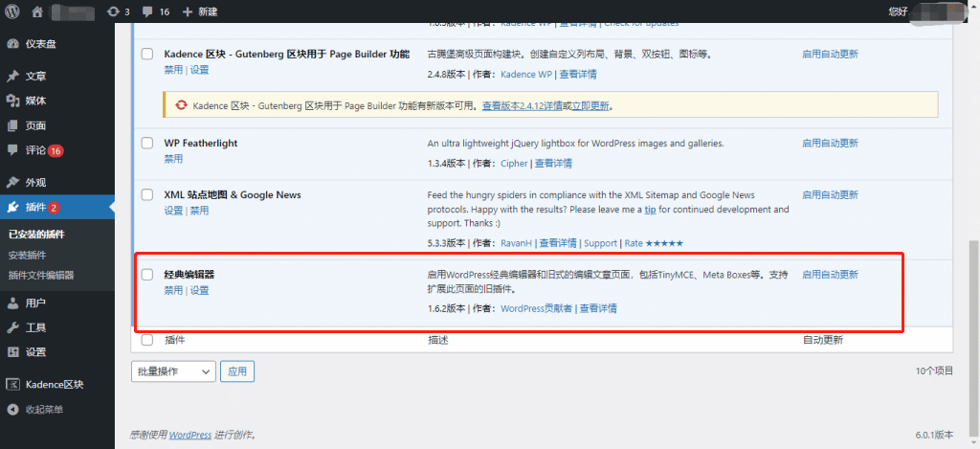
Task: Click 查看版本2.4.12详情 link
Action: tap(523, 105)
